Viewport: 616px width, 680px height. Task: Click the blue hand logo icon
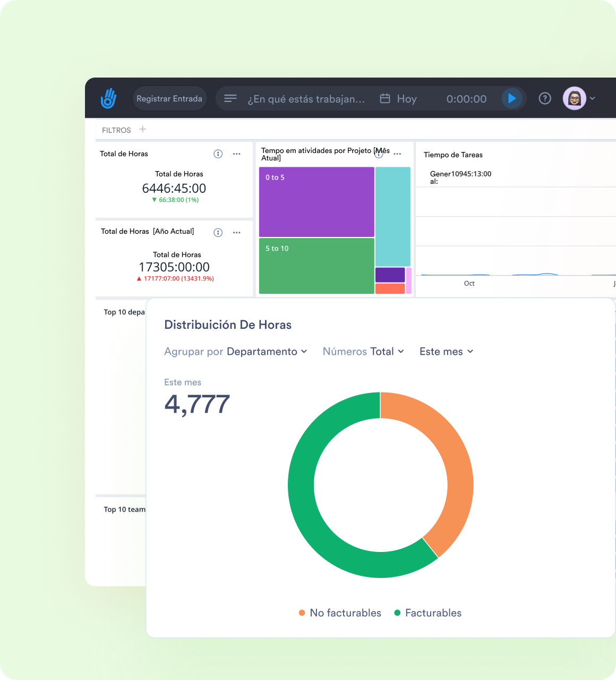108,98
